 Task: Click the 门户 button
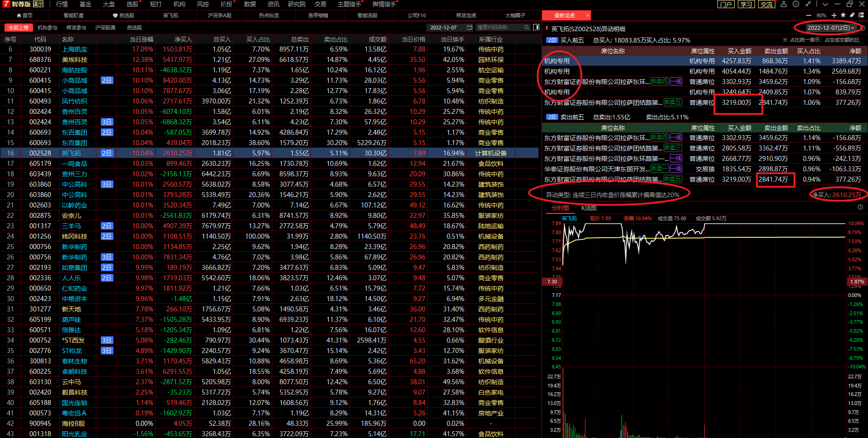726,4
